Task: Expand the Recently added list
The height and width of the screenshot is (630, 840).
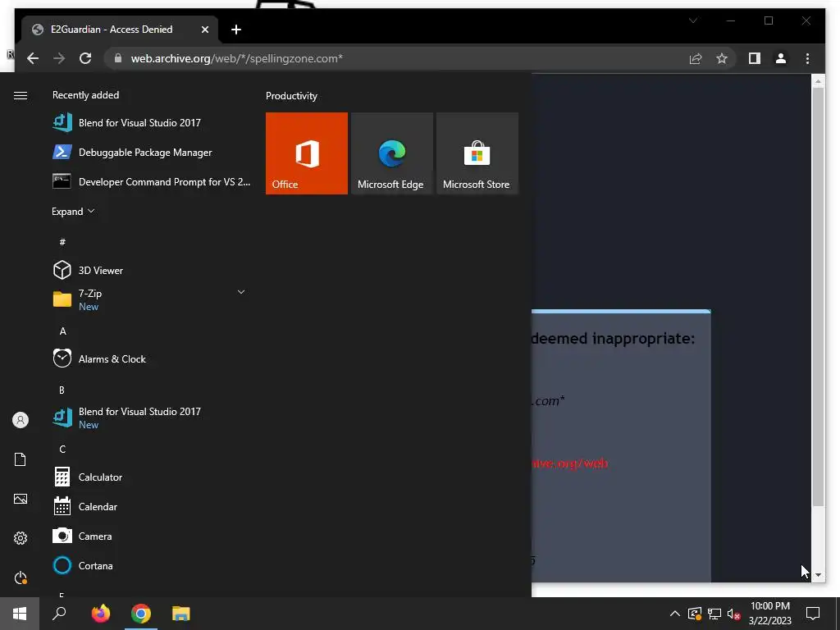Action: pyautogui.click(x=73, y=211)
